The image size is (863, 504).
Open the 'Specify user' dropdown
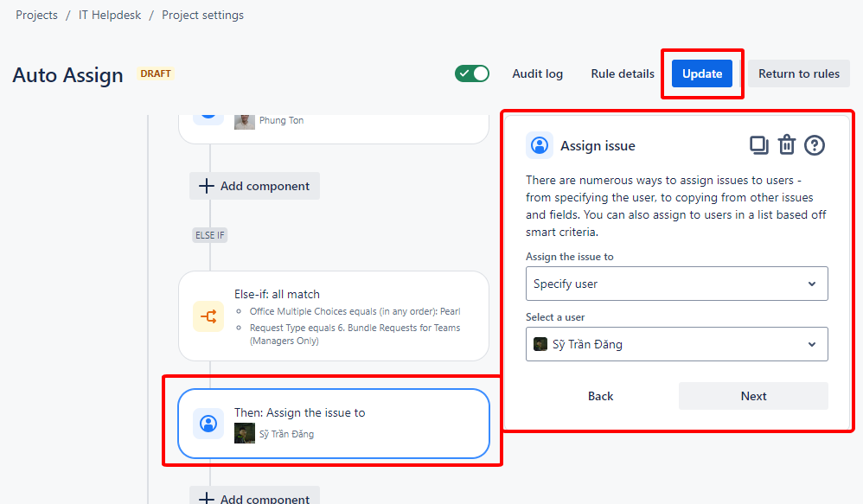pyautogui.click(x=676, y=284)
